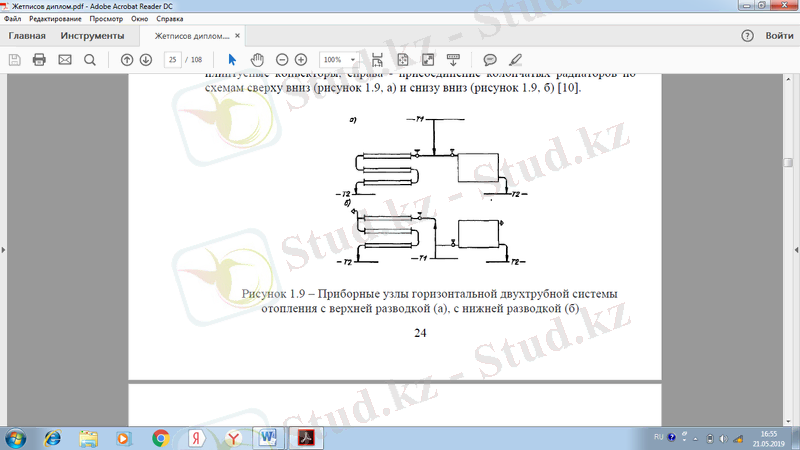Select the Highlight pen tool
This screenshot has height=450, width=800.
[x=515, y=60]
